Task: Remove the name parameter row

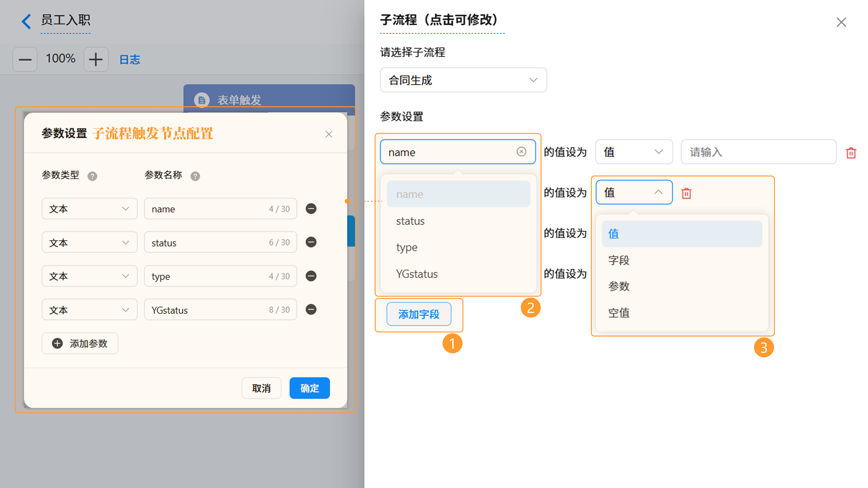Action: tap(311, 209)
